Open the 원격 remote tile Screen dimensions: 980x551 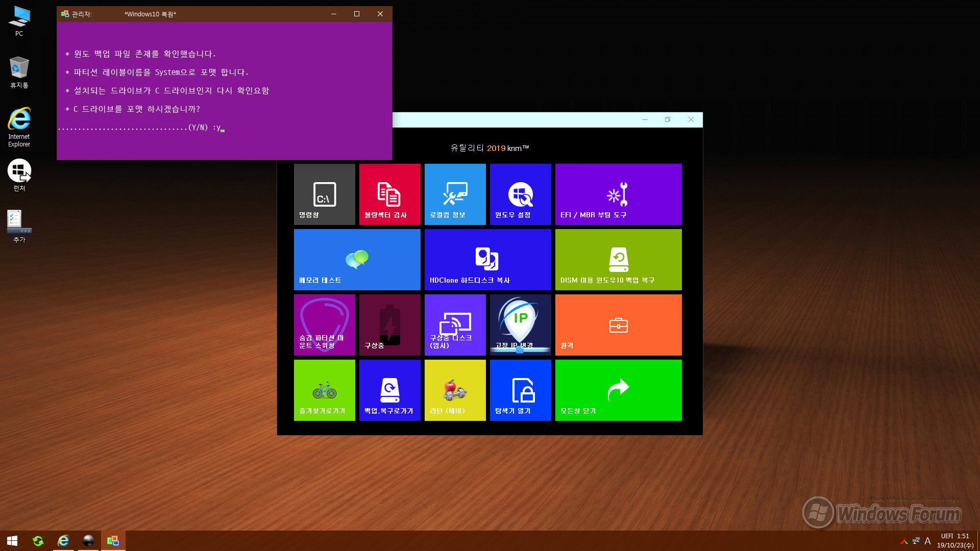click(618, 325)
